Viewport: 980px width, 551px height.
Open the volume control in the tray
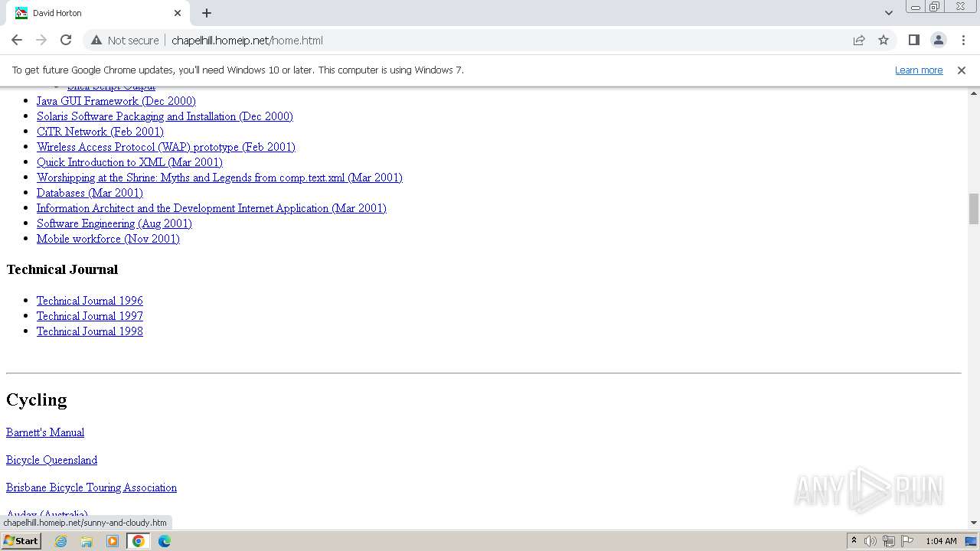click(871, 541)
